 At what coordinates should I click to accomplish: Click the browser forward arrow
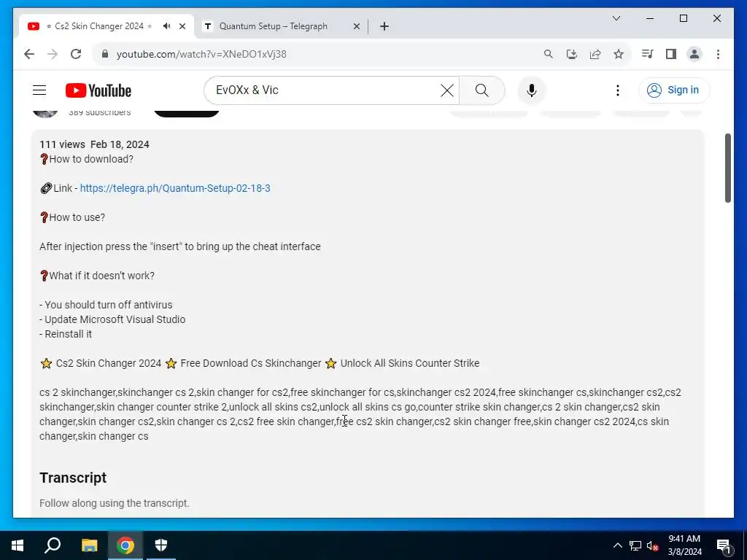pyautogui.click(x=53, y=54)
